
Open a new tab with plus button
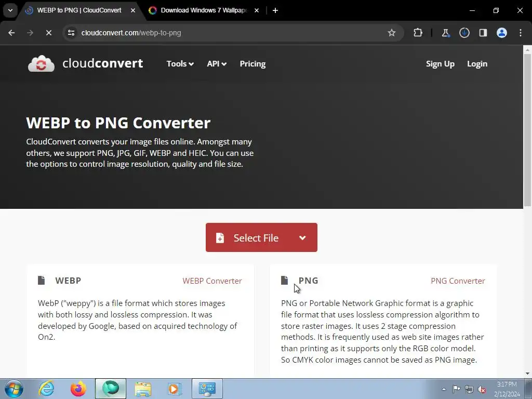pyautogui.click(x=275, y=10)
